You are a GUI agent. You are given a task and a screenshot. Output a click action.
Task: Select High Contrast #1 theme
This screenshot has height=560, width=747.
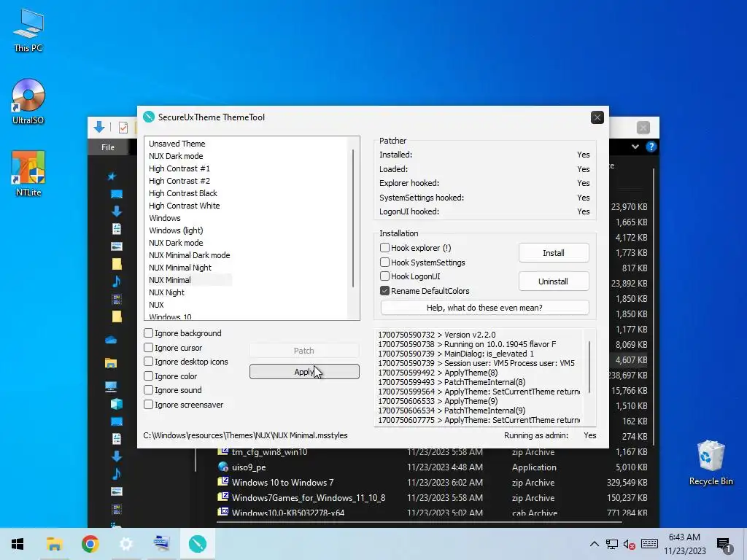(179, 168)
